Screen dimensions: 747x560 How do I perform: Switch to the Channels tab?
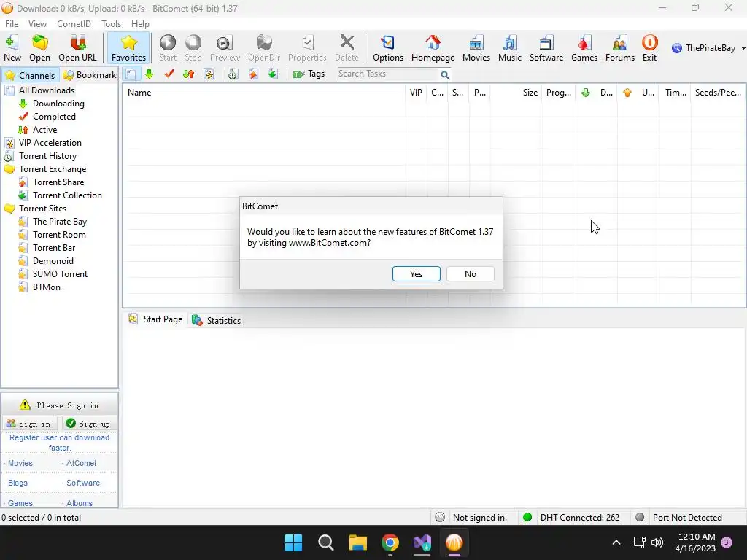coord(30,75)
